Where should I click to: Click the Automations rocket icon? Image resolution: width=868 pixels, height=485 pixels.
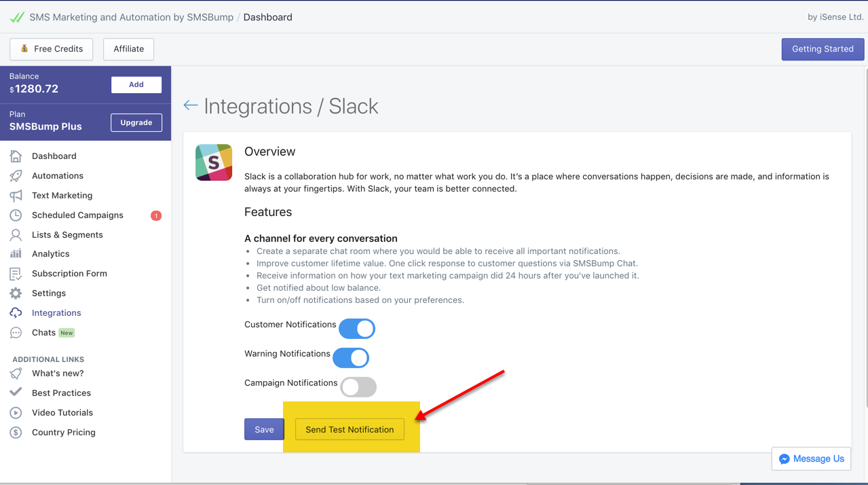(16, 176)
